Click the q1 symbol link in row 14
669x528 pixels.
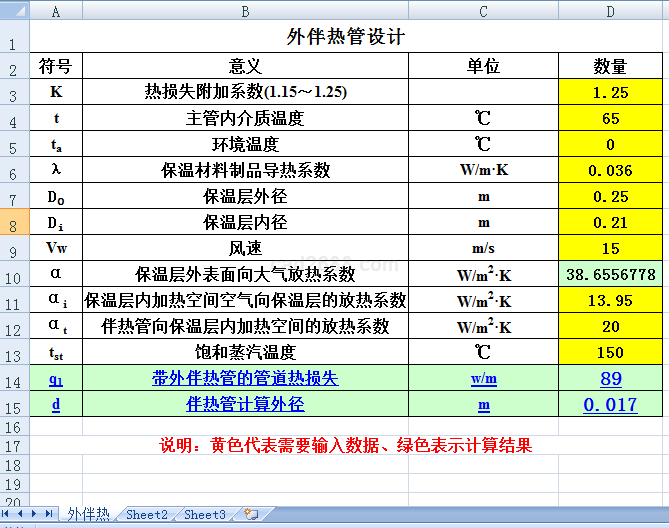(55, 379)
